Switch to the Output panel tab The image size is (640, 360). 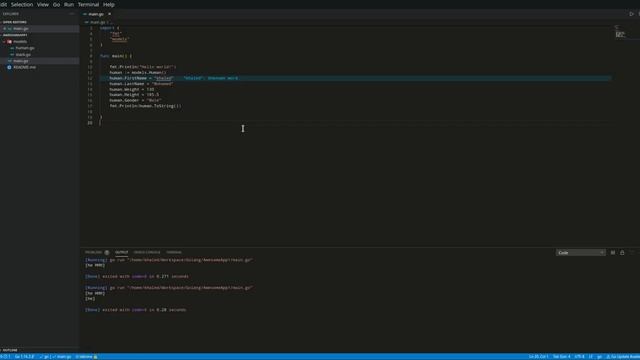(x=121, y=252)
